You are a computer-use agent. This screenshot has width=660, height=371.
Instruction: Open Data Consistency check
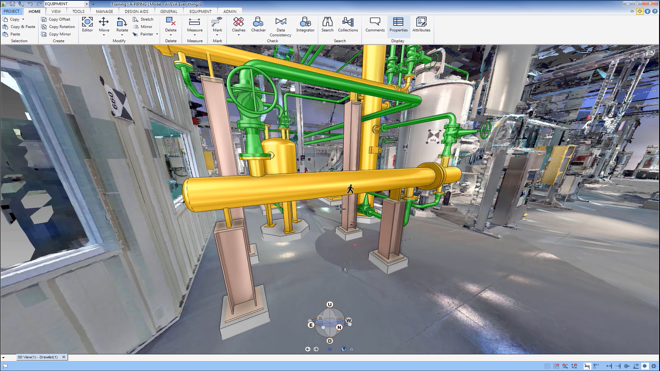281,27
